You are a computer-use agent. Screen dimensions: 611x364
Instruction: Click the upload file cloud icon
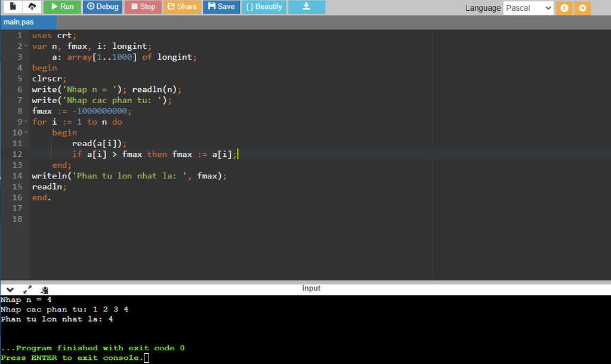pyautogui.click(x=32, y=7)
